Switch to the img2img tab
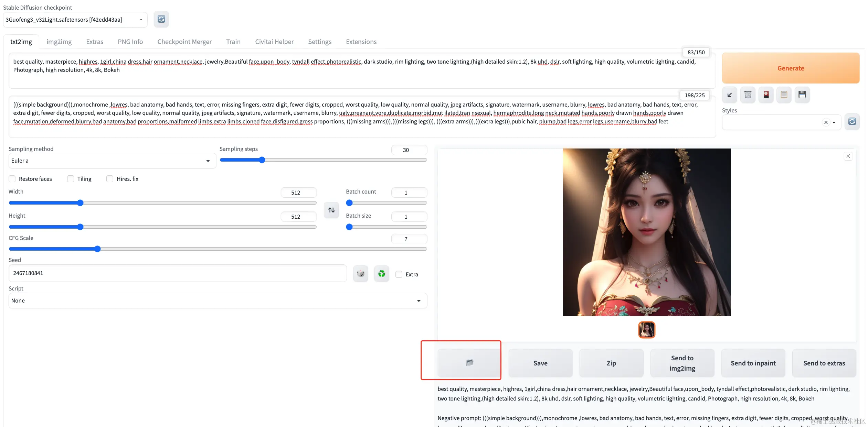 click(59, 42)
